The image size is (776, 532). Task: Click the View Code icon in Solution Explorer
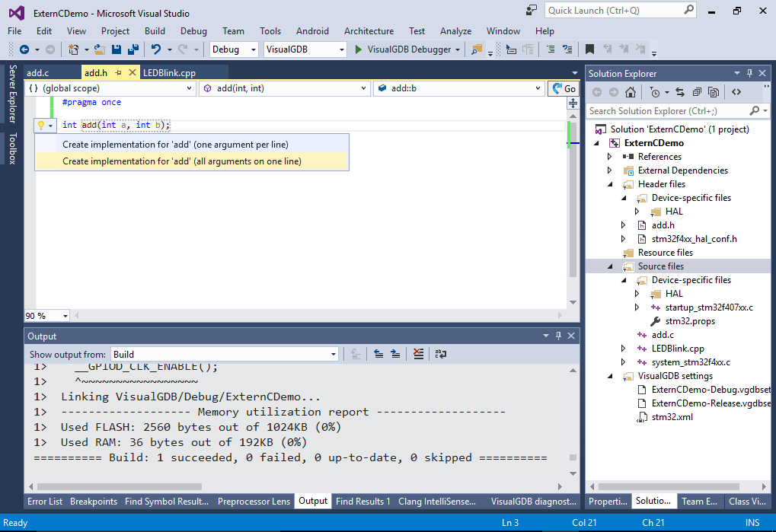coord(736,92)
